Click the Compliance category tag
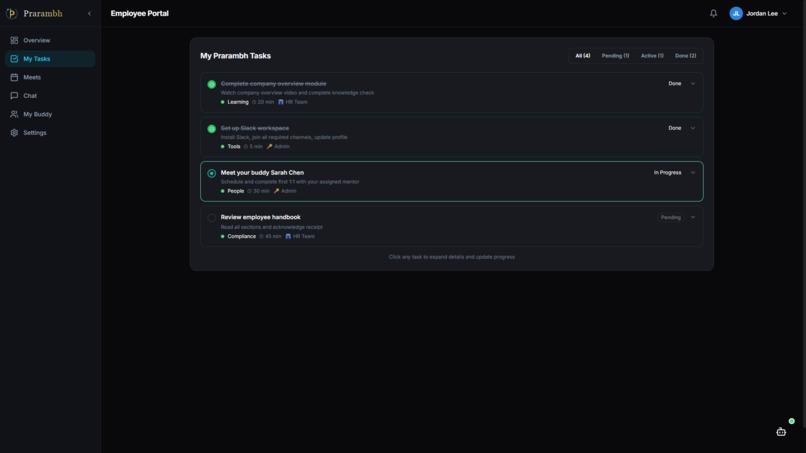The width and height of the screenshot is (806, 453). pos(238,237)
